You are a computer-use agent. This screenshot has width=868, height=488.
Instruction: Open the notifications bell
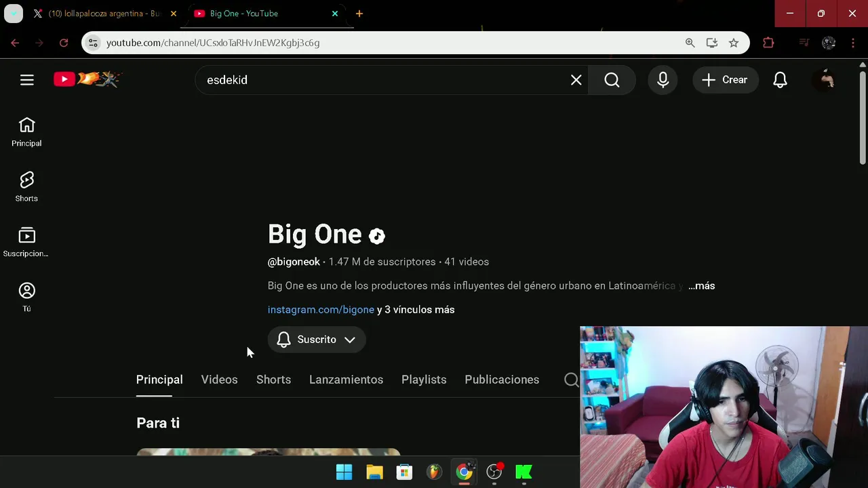pyautogui.click(x=781, y=80)
